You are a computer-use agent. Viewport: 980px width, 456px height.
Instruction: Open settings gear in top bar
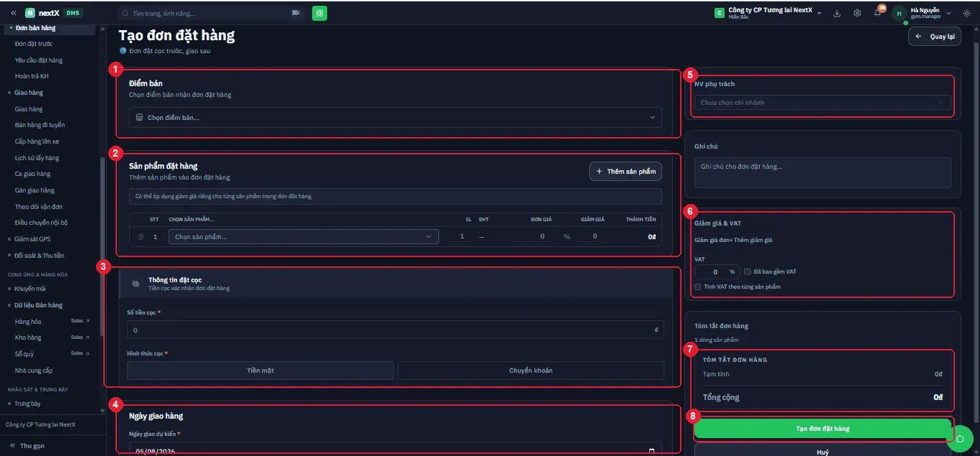click(857, 13)
